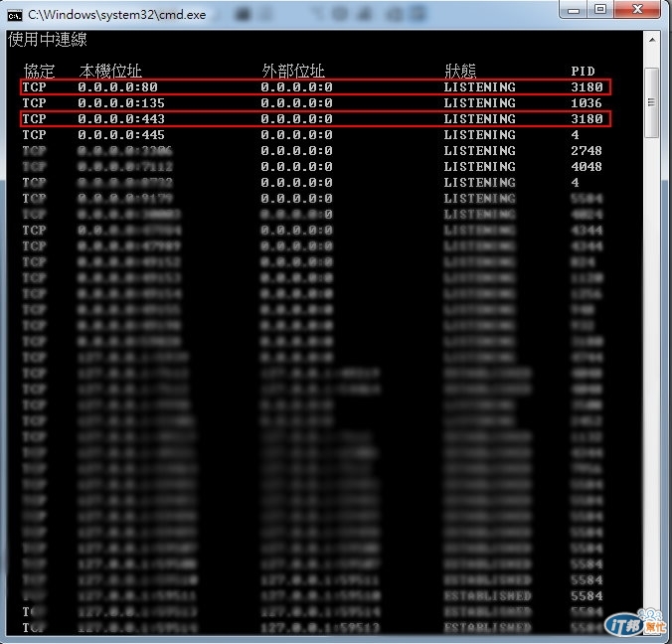Click LISTENING in the port 80 row
Viewport: 672px width, 644px height.
479,87
